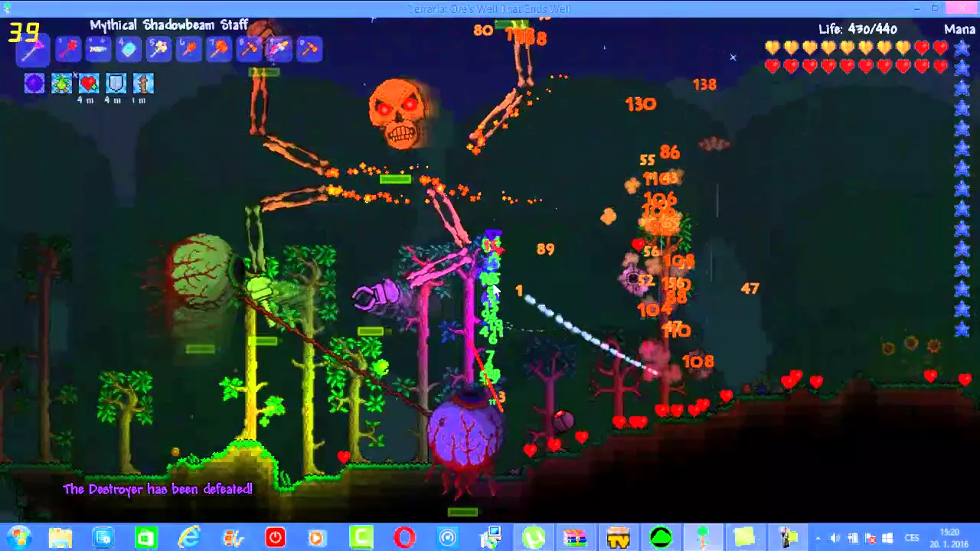Open uTorrent from the taskbar

(x=533, y=537)
